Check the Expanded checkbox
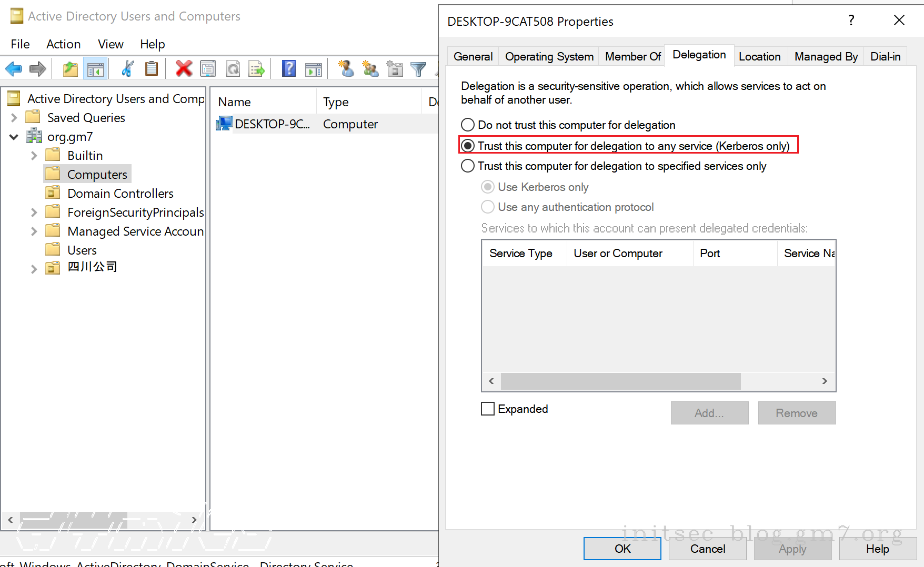The image size is (924, 567). click(488, 409)
